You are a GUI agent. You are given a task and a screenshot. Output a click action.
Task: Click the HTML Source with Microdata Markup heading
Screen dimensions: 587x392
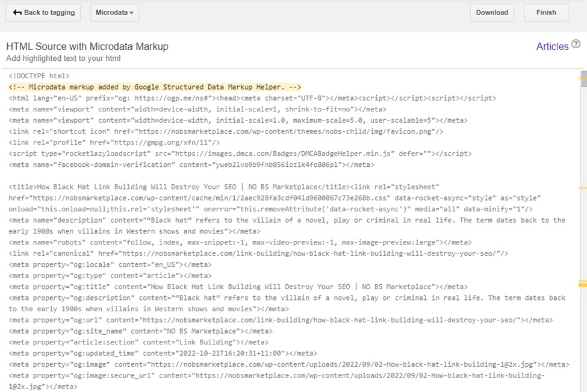pyautogui.click(x=87, y=46)
